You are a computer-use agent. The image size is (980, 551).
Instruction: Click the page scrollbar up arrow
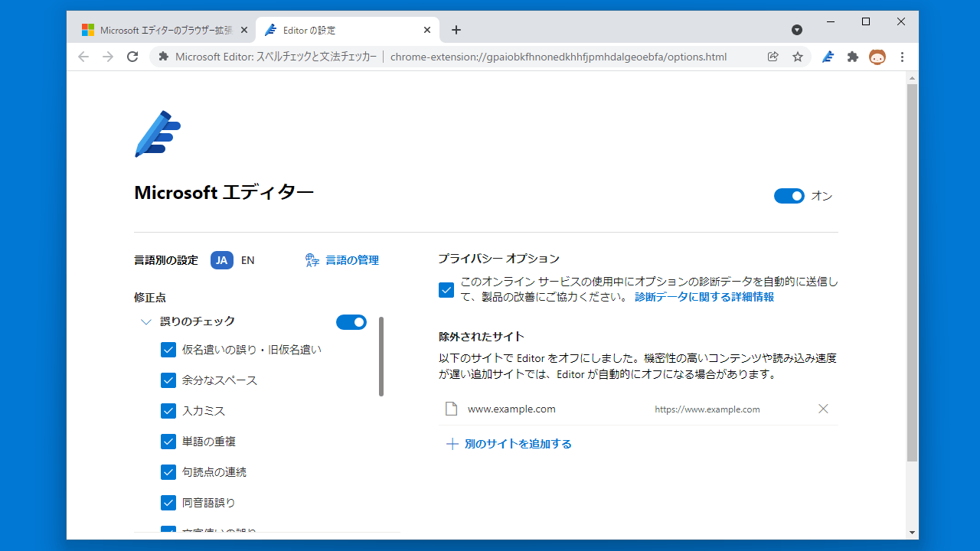click(x=912, y=77)
